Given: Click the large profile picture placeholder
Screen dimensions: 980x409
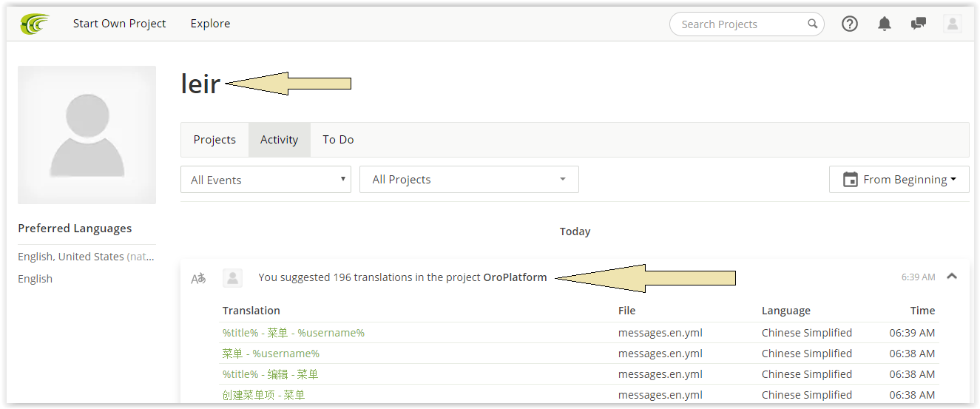Looking at the screenshot, I should [87, 135].
